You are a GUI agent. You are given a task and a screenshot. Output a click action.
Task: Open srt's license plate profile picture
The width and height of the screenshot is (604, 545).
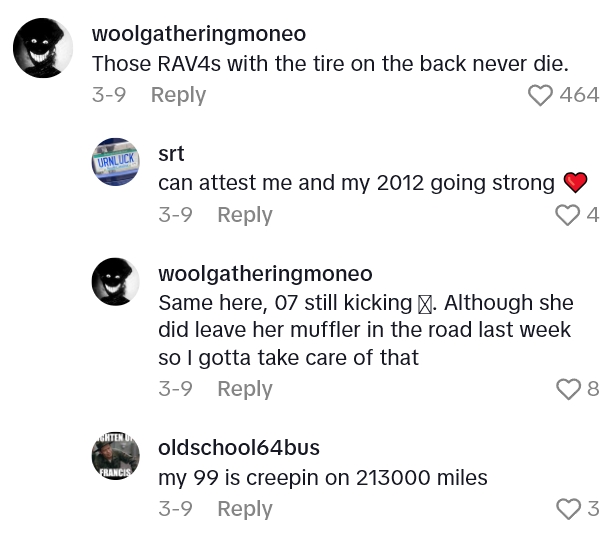116,162
